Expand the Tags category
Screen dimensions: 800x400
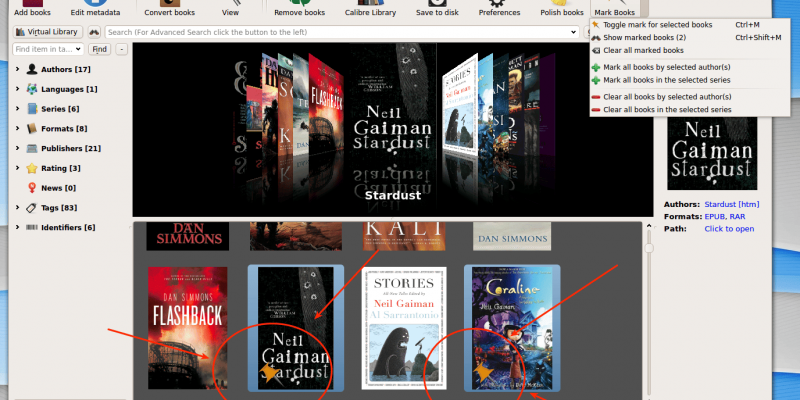(x=17, y=208)
